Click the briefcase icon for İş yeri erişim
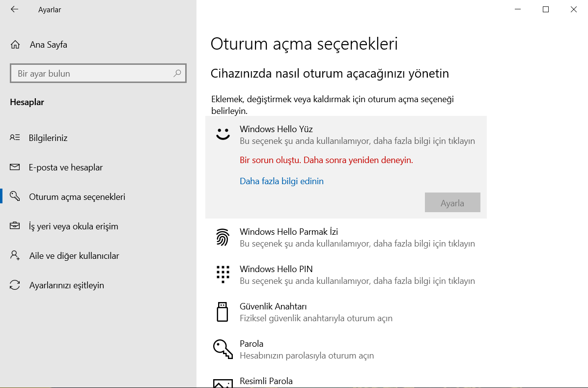Screen dimensions: 588x388 [x=15, y=225]
